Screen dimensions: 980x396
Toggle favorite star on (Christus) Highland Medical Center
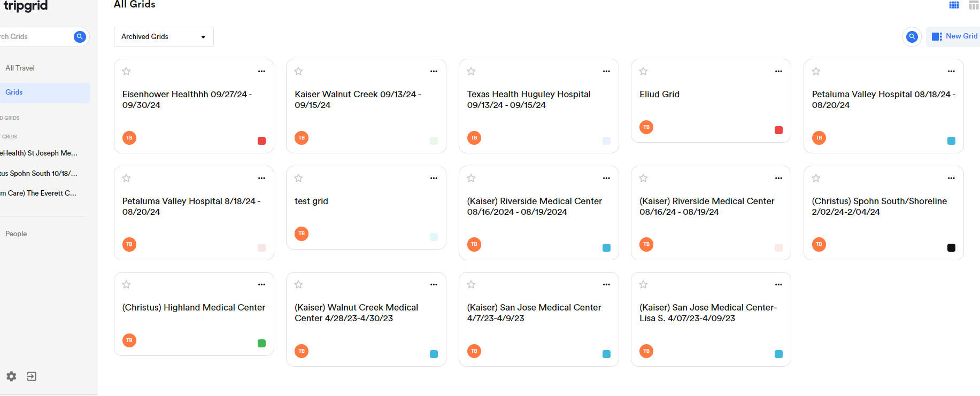click(126, 284)
